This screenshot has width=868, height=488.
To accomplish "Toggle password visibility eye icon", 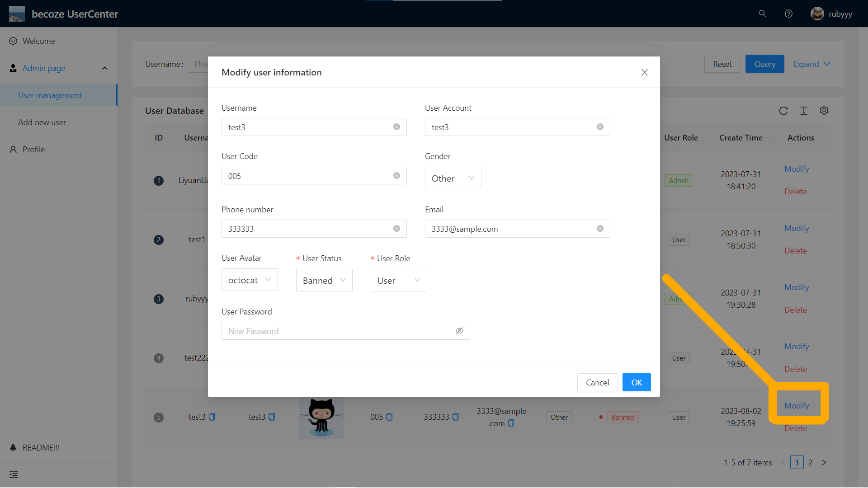I will tap(459, 331).
